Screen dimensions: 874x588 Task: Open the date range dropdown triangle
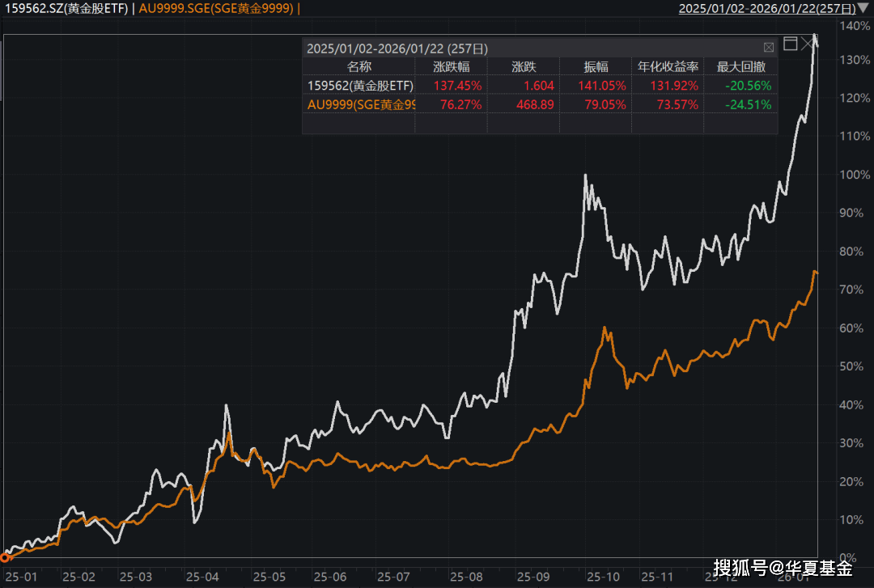(864, 9)
